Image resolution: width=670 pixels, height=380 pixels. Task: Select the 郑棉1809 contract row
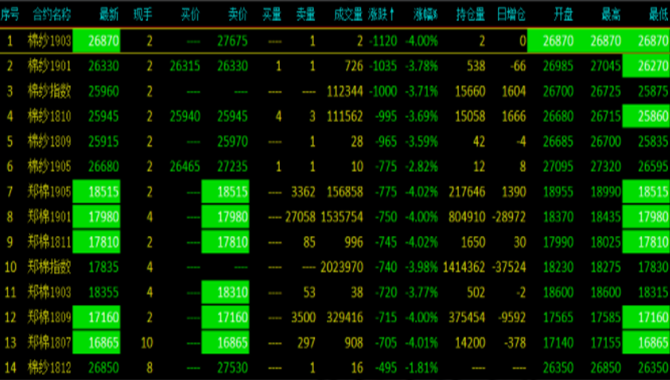(x=335, y=317)
